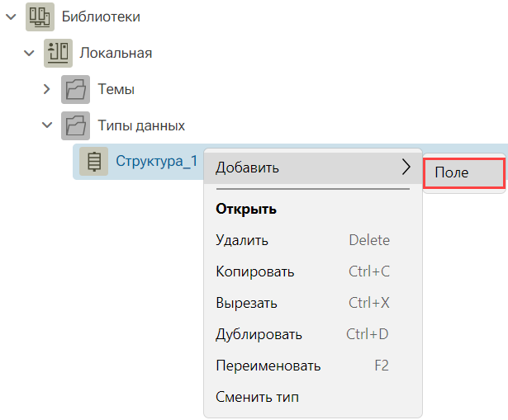508x420 pixels.
Task: Click the Типы данных folder icon
Action: click(75, 126)
